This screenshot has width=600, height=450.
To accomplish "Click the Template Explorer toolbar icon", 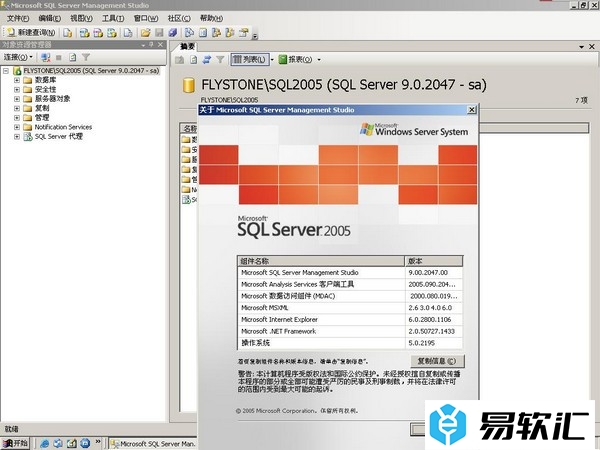I will click(x=230, y=33).
